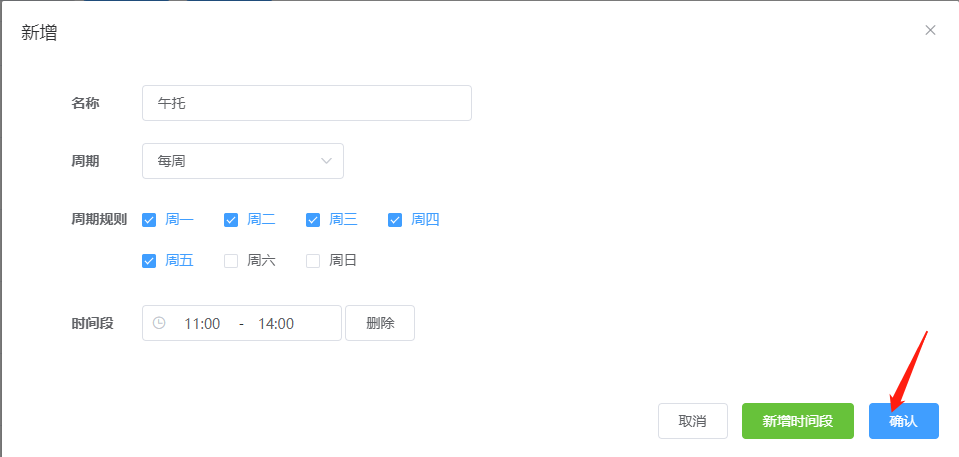Click the 名称 input field with 午托

pyautogui.click(x=306, y=103)
